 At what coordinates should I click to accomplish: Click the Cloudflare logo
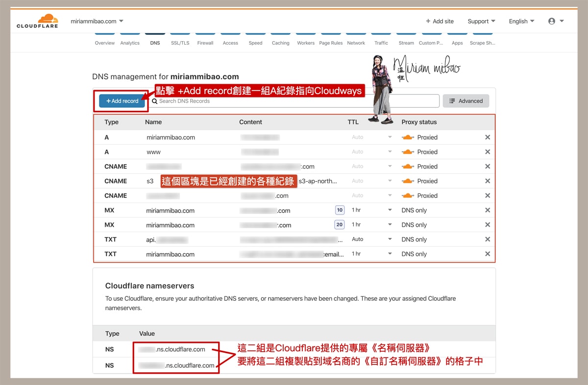pyautogui.click(x=37, y=21)
